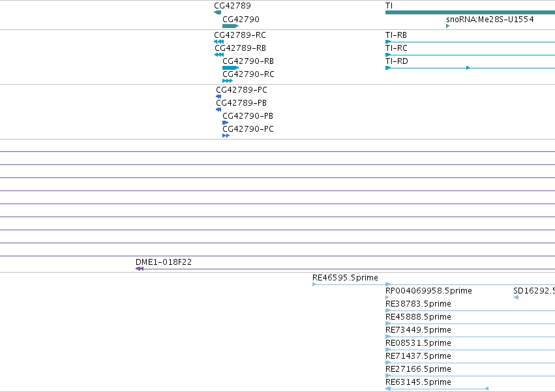Viewport: 555px width, 392px height.
Task: Select EST RE38783.5prime label
Action: pyautogui.click(x=418, y=304)
